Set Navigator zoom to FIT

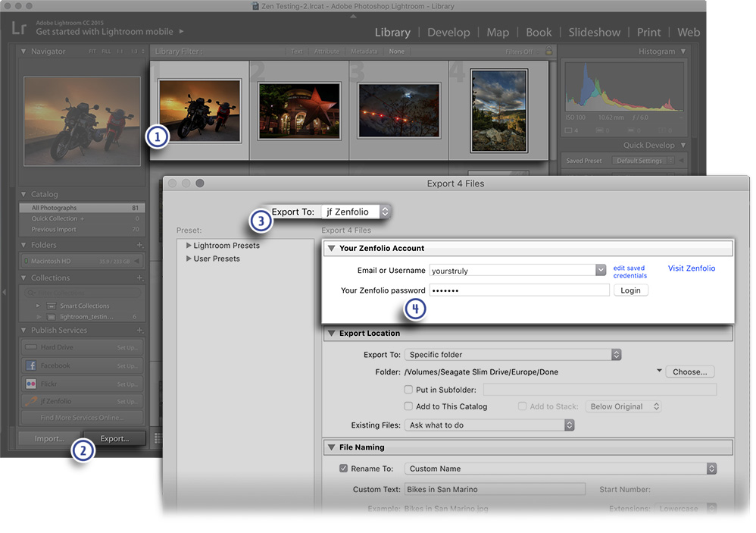pyautogui.click(x=92, y=52)
